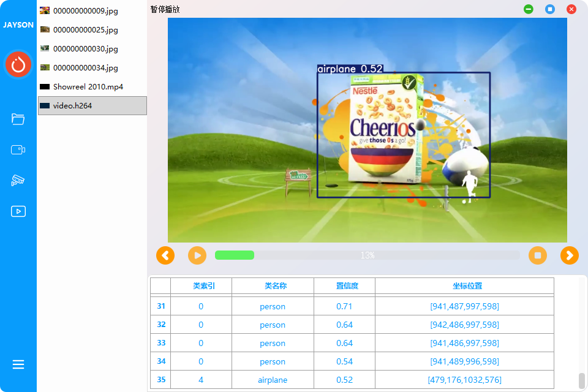The height and width of the screenshot is (392, 588).
Task: Click the 暂停播放 status label
Action: tap(165, 9)
